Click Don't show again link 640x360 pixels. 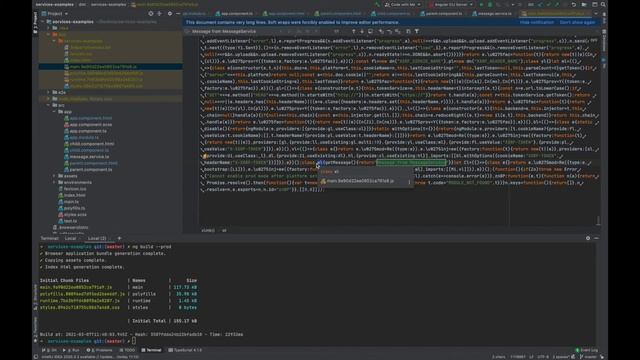pos(577,22)
